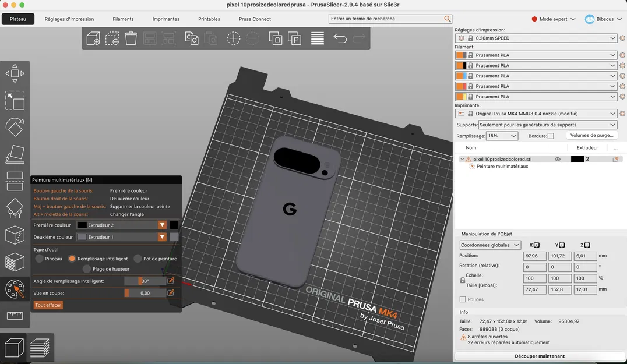Open the Première couleur extruder dropdown
The height and width of the screenshot is (364, 627).
121,225
